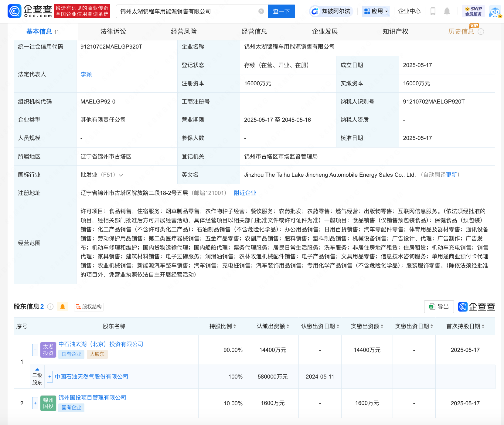
Task: Export shareholder table via 导出
Action: pos(439,307)
